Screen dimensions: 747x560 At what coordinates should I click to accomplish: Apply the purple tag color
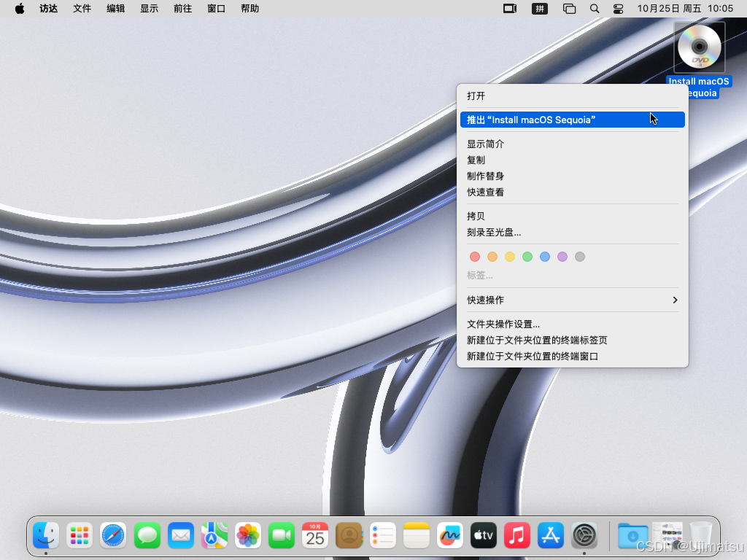click(562, 257)
